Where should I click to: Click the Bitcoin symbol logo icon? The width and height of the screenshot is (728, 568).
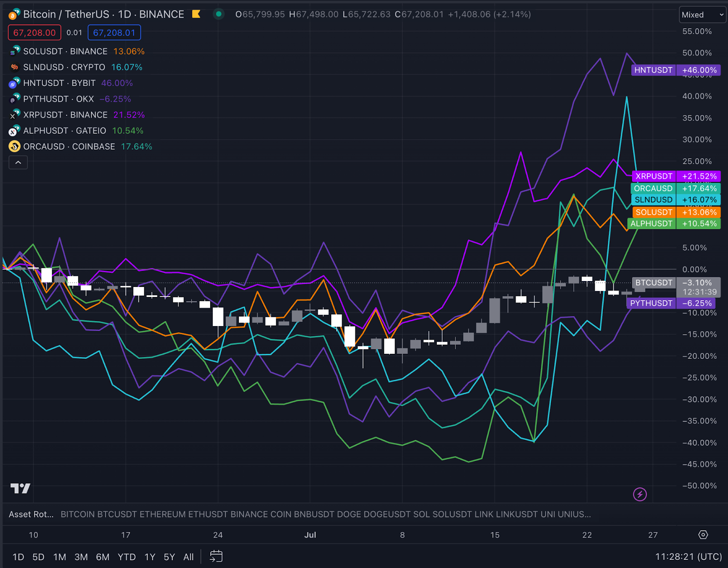pos(14,14)
